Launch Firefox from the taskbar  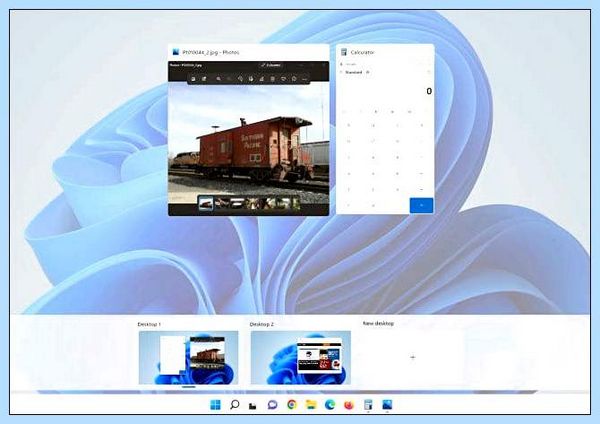click(x=349, y=404)
